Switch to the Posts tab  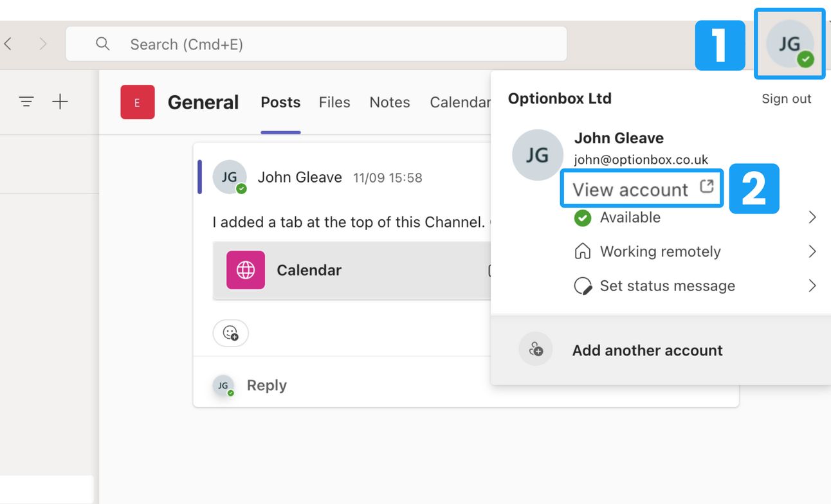click(280, 102)
